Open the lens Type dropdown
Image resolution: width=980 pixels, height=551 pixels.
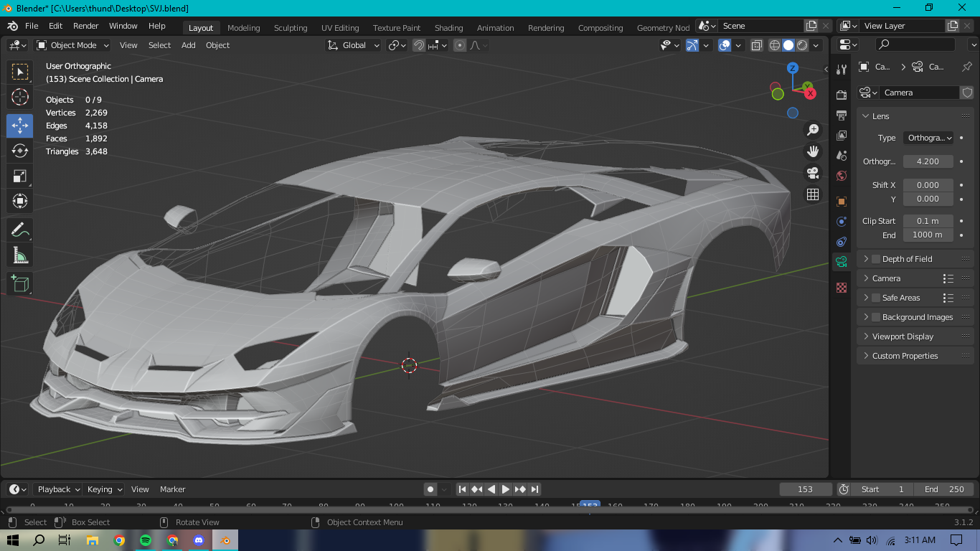[928, 138]
